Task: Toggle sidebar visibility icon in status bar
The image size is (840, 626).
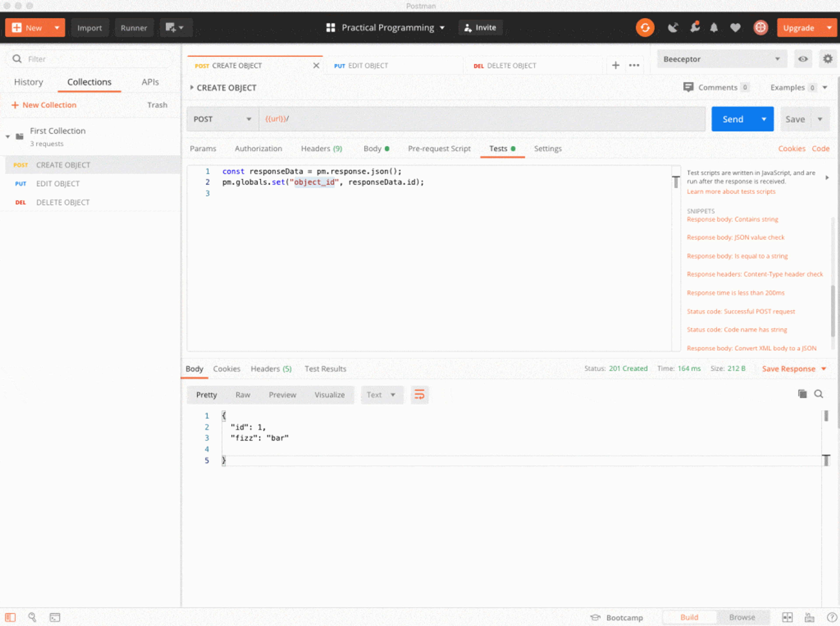Action: click(x=10, y=617)
